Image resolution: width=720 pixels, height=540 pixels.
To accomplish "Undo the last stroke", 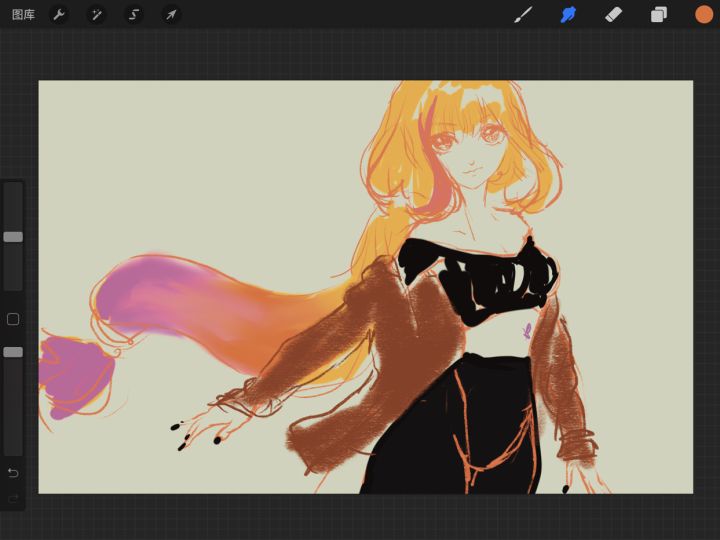I will pyautogui.click(x=13, y=472).
